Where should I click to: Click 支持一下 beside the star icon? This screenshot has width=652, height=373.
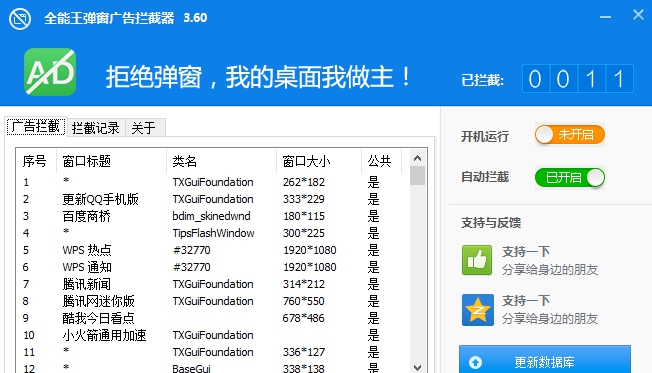(x=526, y=301)
